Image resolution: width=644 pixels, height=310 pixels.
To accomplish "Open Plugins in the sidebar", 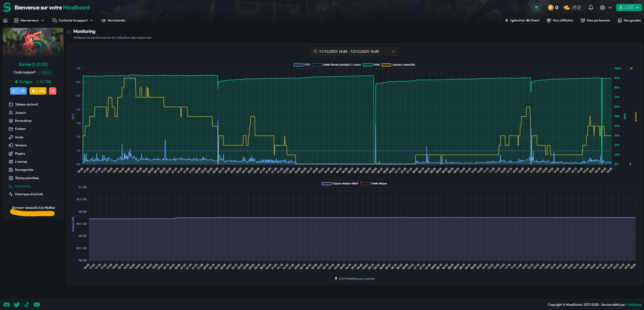I will pyautogui.click(x=20, y=154).
